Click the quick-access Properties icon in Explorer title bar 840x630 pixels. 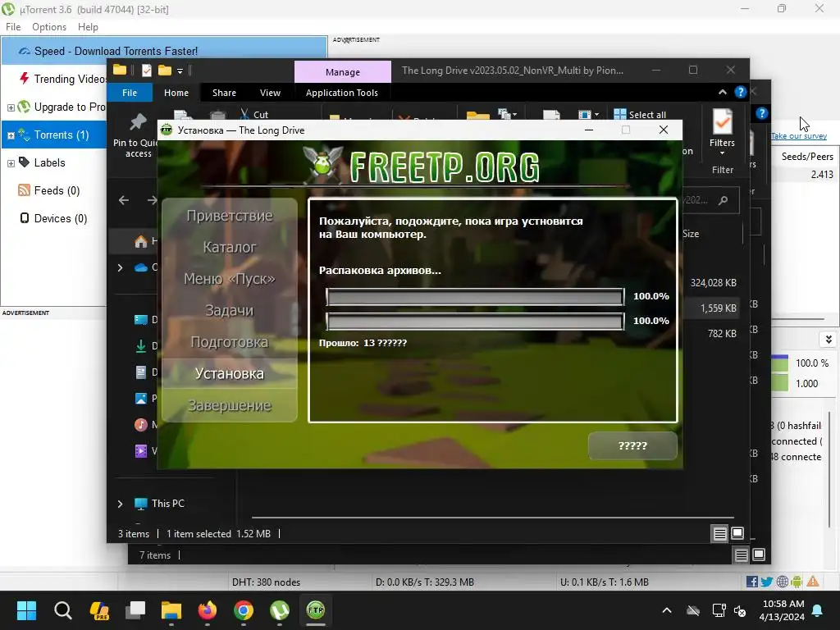[146, 71]
